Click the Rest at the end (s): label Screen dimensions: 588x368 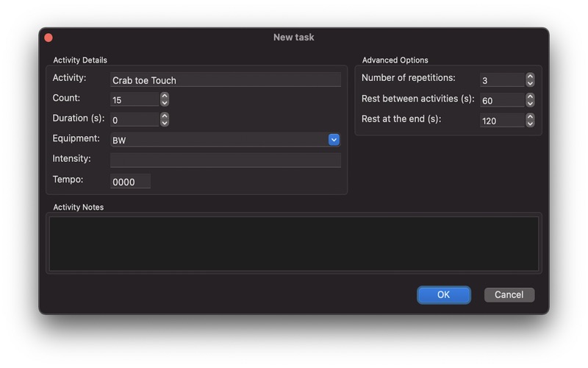coord(401,119)
